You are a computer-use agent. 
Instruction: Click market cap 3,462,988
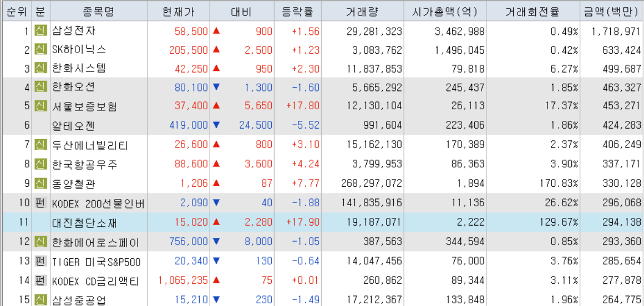(460, 31)
